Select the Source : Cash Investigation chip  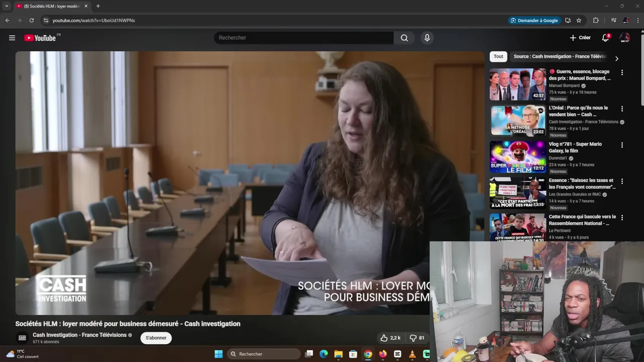click(x=559, y=56)
